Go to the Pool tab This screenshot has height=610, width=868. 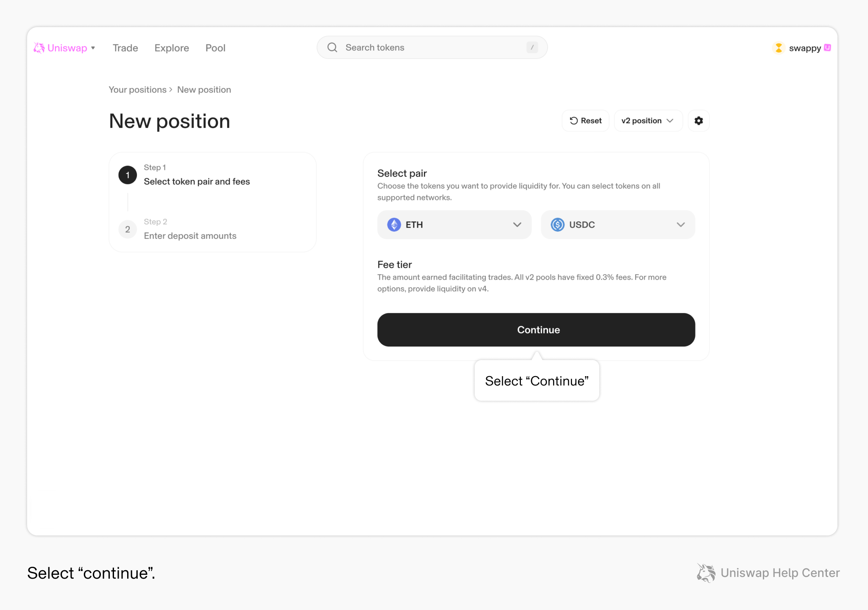(215, 48)
